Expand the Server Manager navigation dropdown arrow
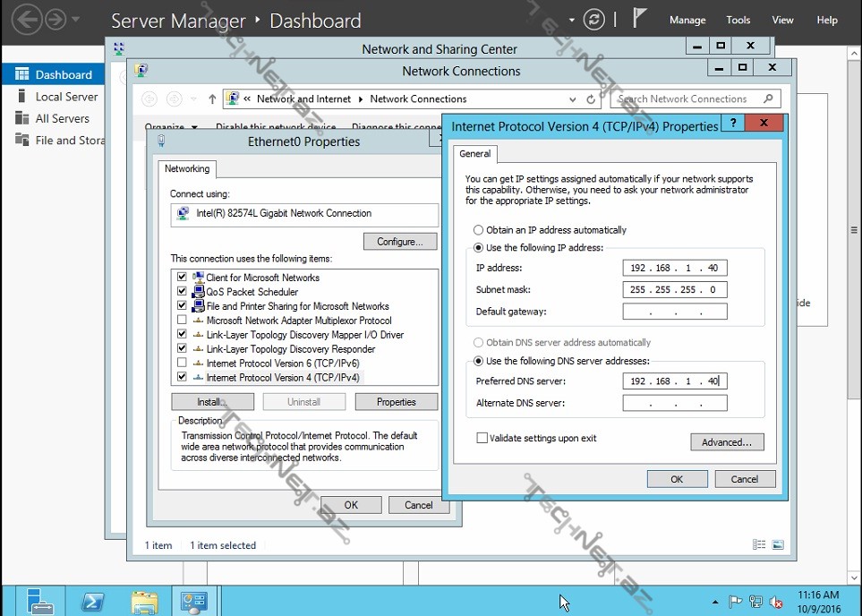 coord(76,20)
